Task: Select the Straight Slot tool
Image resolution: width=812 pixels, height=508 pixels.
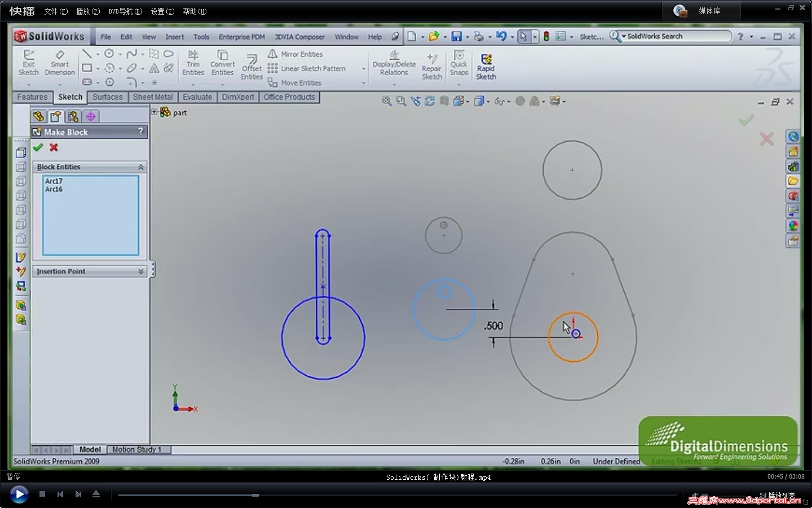Action: [x=87, y=82]
